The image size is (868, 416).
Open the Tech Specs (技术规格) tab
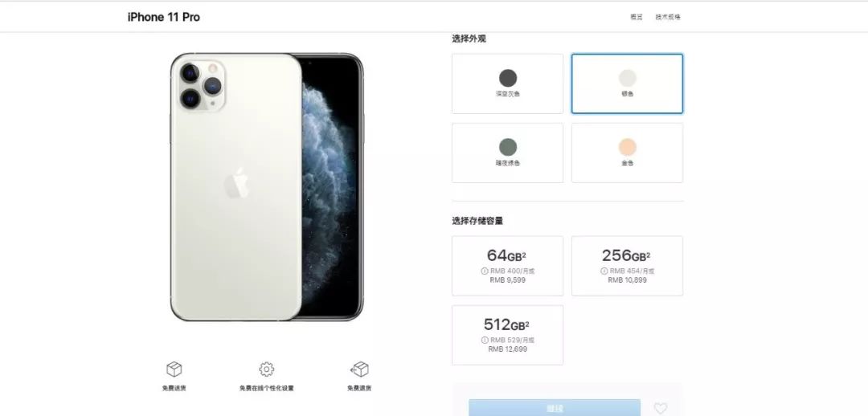coord(668,17)
